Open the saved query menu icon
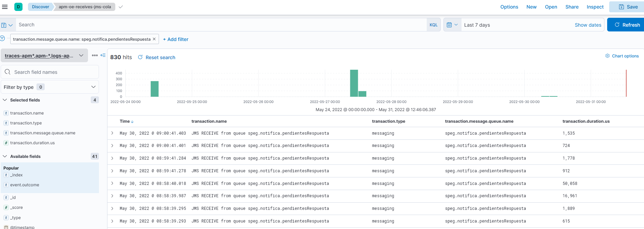 [x=7, y=25]
